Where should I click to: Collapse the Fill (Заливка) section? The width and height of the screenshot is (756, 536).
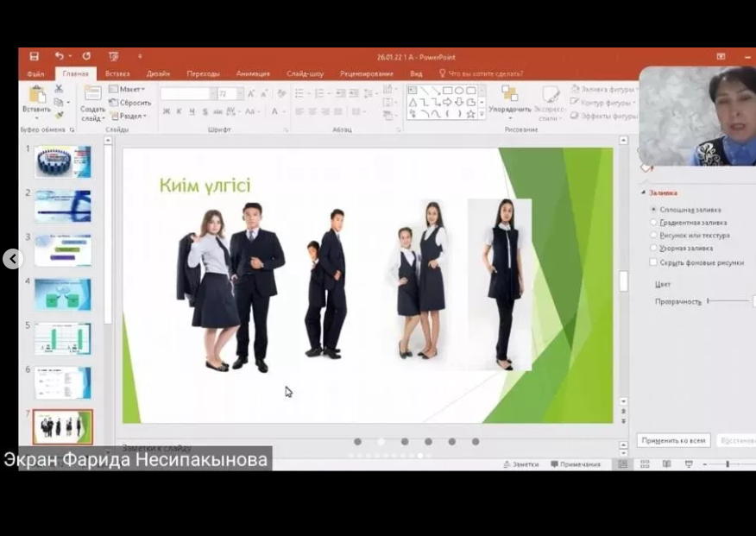point(644,193)
